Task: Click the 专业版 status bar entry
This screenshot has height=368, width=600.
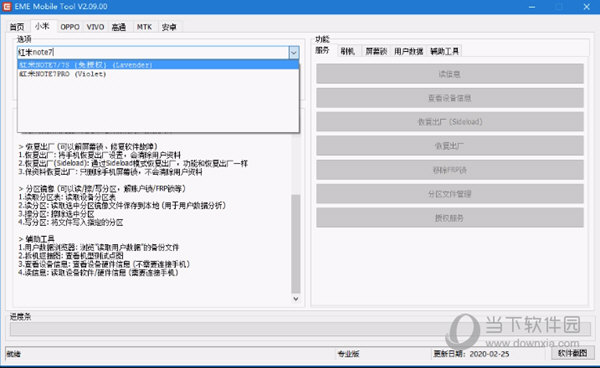Action: 348,354
